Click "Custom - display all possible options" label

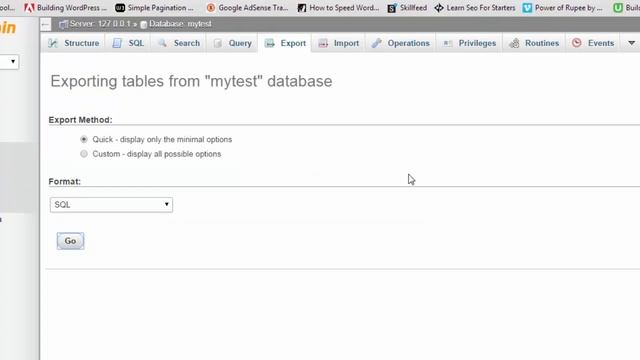coord(157,154)
